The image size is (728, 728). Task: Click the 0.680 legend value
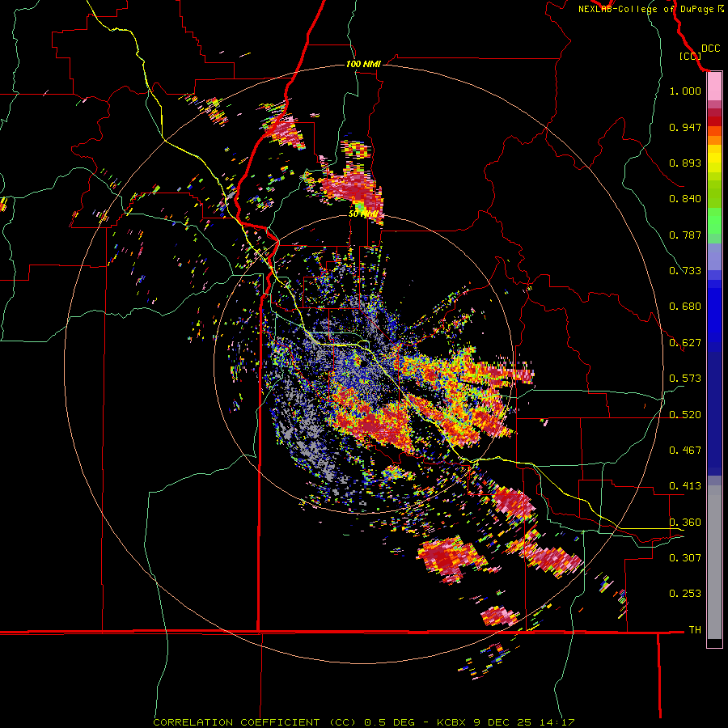point(685,307)
